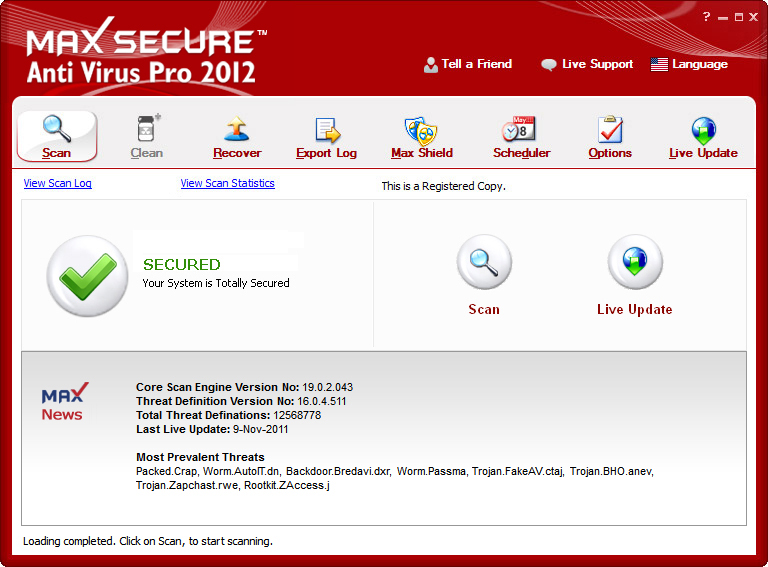
Task: Click the Scan toolbar label
Action: point(56,153)
